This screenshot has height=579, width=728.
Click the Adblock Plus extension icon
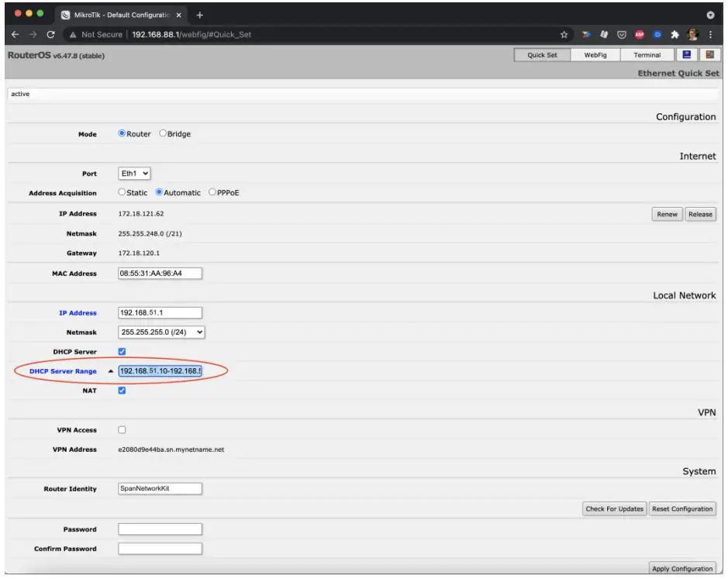click(640, 35)
